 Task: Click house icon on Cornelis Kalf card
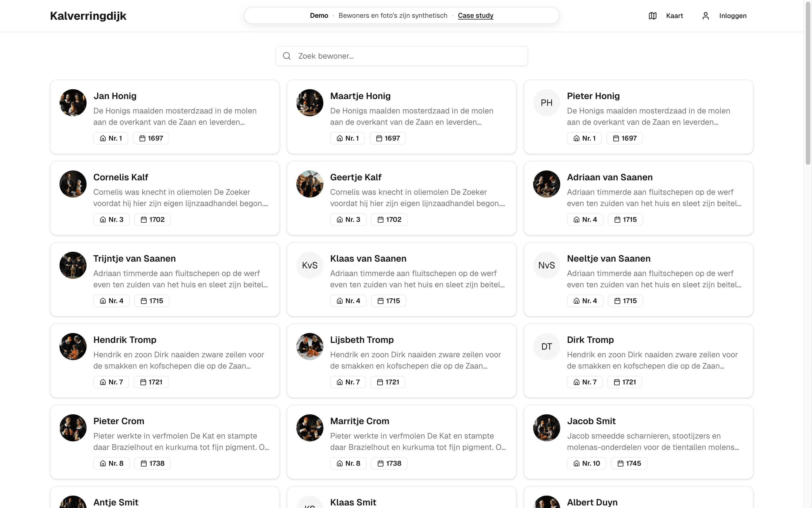tap(103, 220)
